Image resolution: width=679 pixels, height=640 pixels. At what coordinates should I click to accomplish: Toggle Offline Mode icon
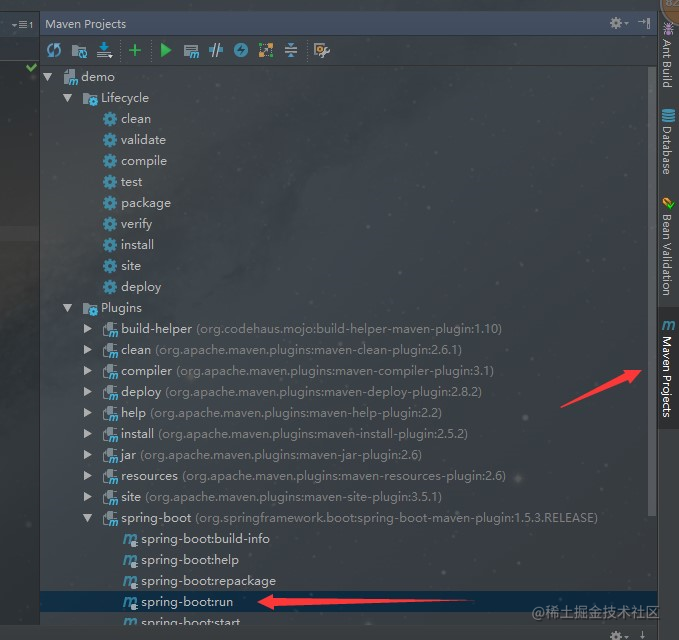tap(216, 50)
